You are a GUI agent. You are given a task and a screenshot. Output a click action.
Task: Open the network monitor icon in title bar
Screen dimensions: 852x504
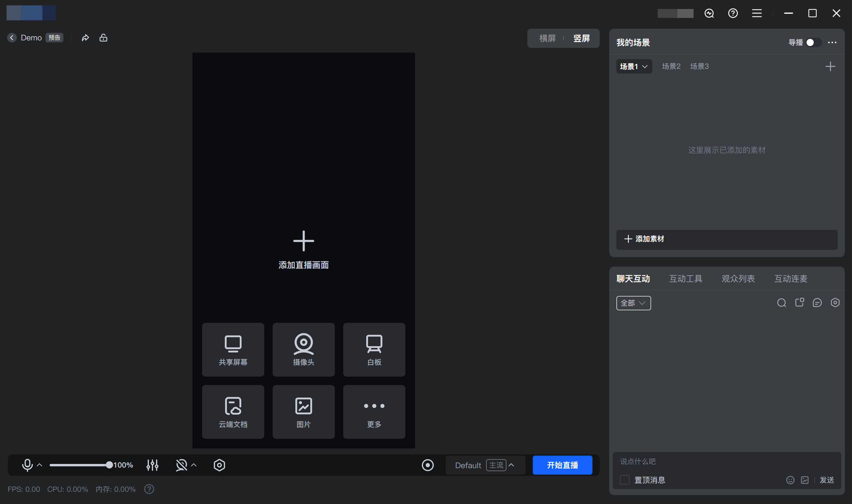(x=709, y=13)
